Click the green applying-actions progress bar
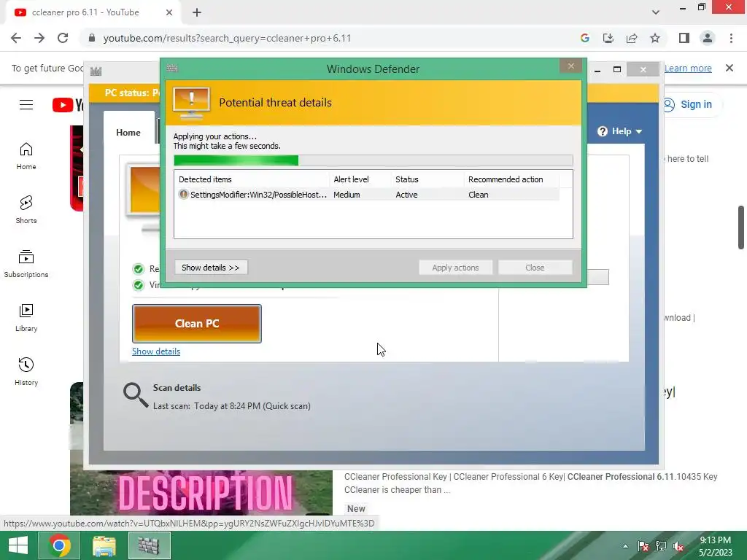The width and height of the screenshot is (747, 560). point(373,160)
